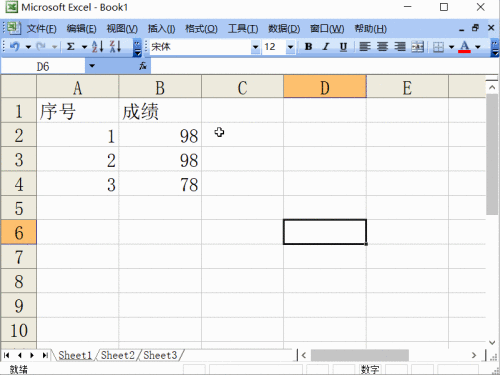Toggle italic formatting
The height and width of the screenshot is (375, 500).
326,47
